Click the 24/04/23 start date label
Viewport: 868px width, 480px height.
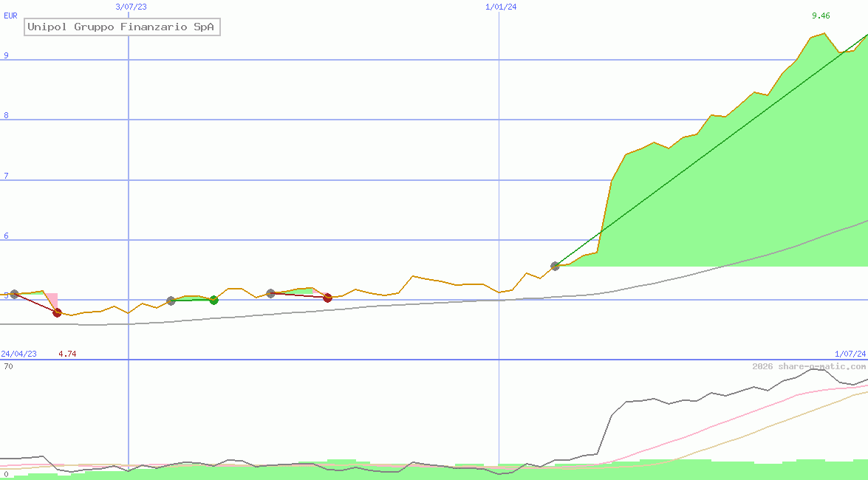point(18,354)
